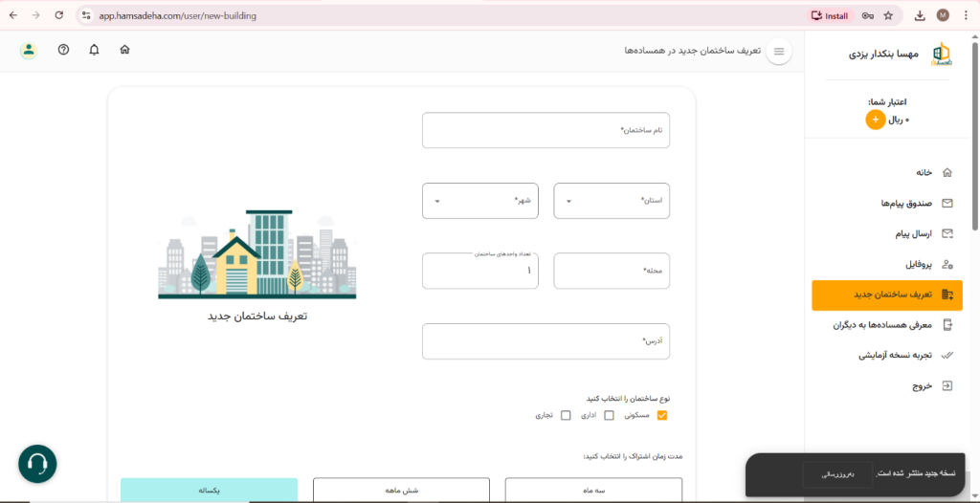Image resolution: width=980 pixels, height=503 pixels.
Task: View site information icon in address bar
Action: (87, 15)
